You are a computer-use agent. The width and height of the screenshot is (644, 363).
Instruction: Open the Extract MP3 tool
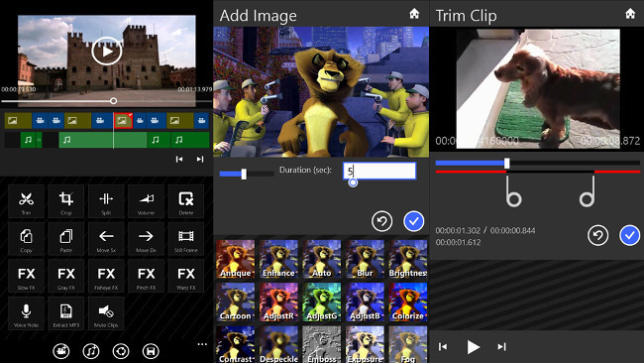point(66,313)
